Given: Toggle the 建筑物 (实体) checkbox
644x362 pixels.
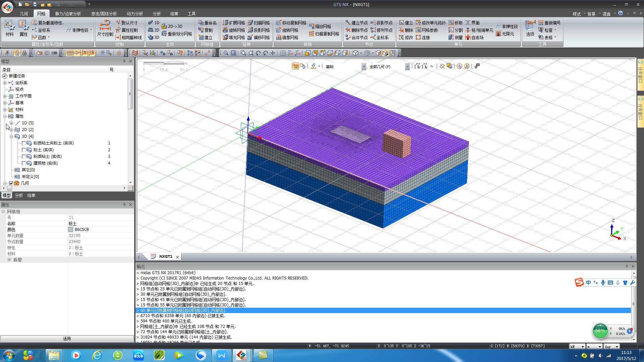Looking at the screenshot, I should tap(24, 163).
